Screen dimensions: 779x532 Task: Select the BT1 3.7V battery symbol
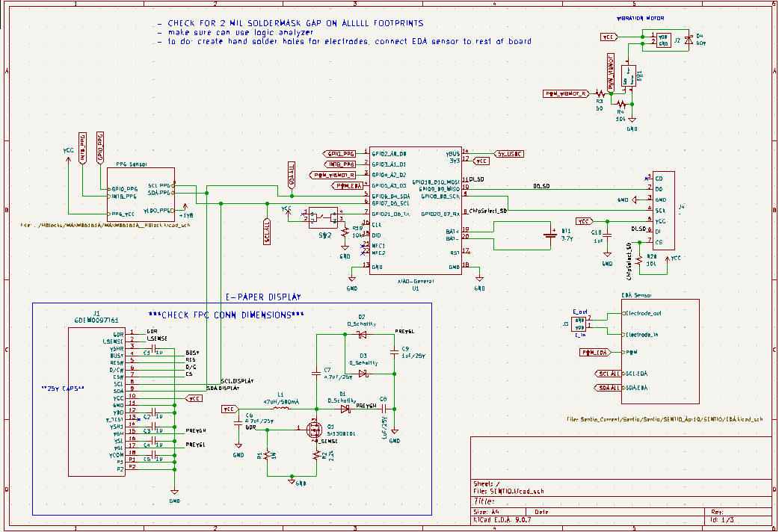click(550, 235)
